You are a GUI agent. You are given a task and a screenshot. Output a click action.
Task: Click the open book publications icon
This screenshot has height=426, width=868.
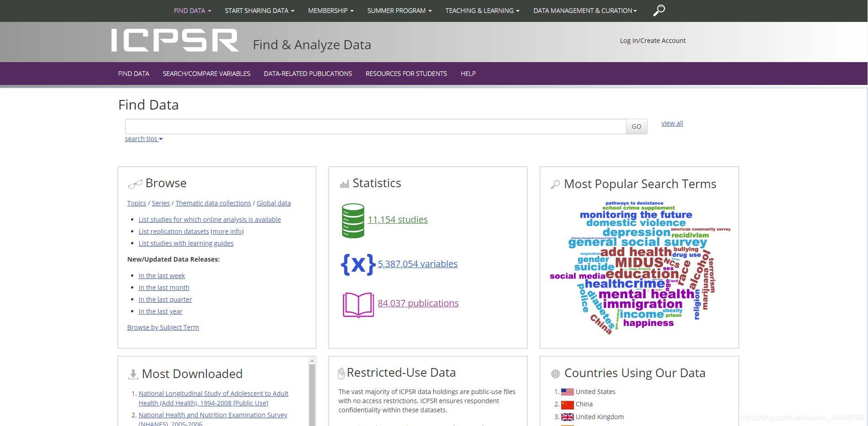click(358, 305)
